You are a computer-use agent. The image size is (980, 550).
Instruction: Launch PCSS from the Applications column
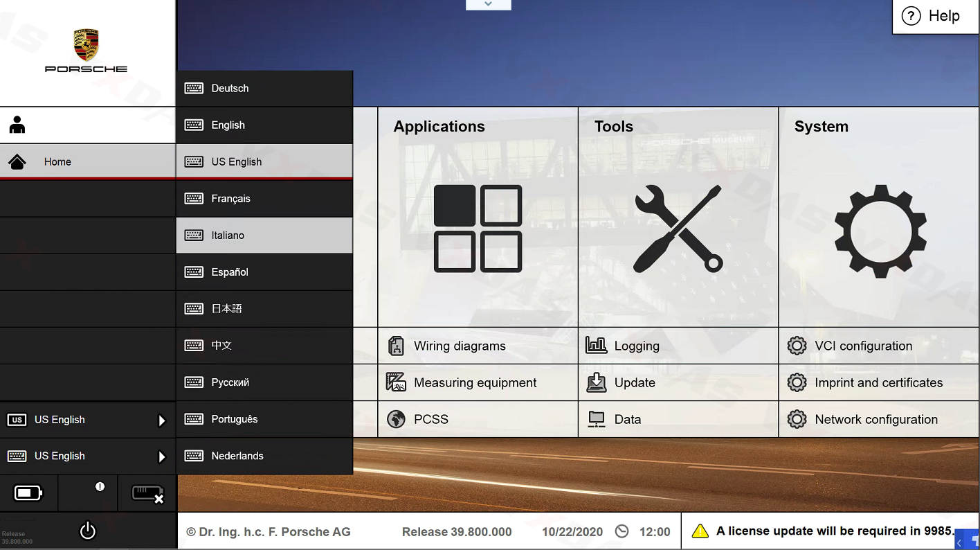point(431,419)
